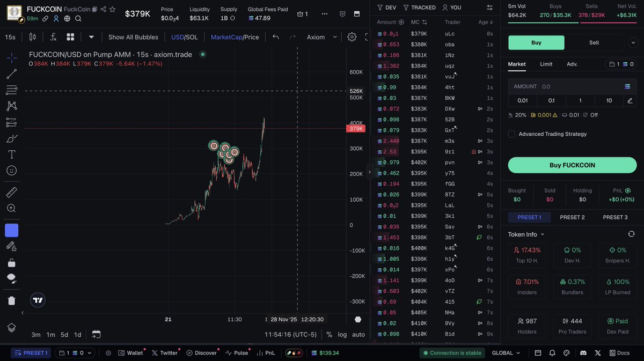
Task: Copy the FuckCoin token address
Action: [94, 9]
